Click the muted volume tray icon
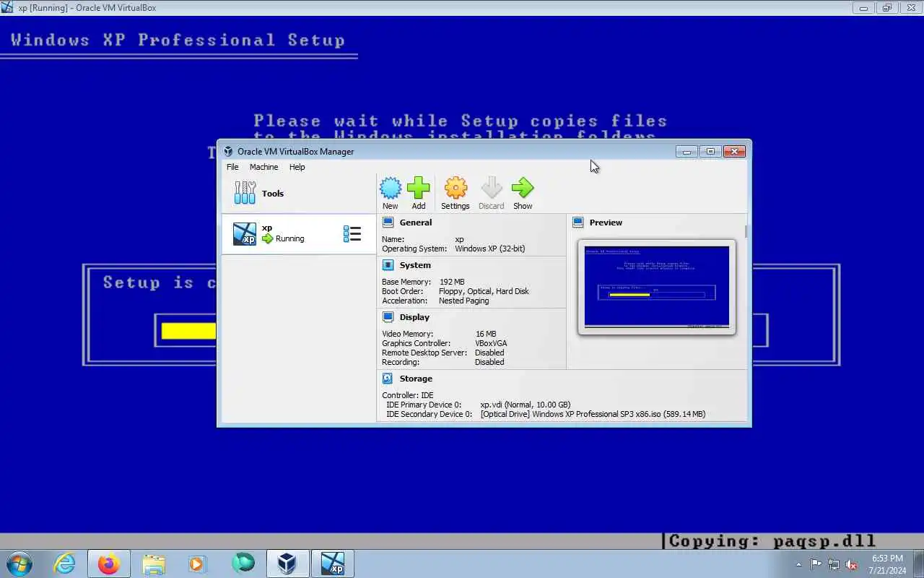This screenshot has height=578, width=924. point(852,564)
